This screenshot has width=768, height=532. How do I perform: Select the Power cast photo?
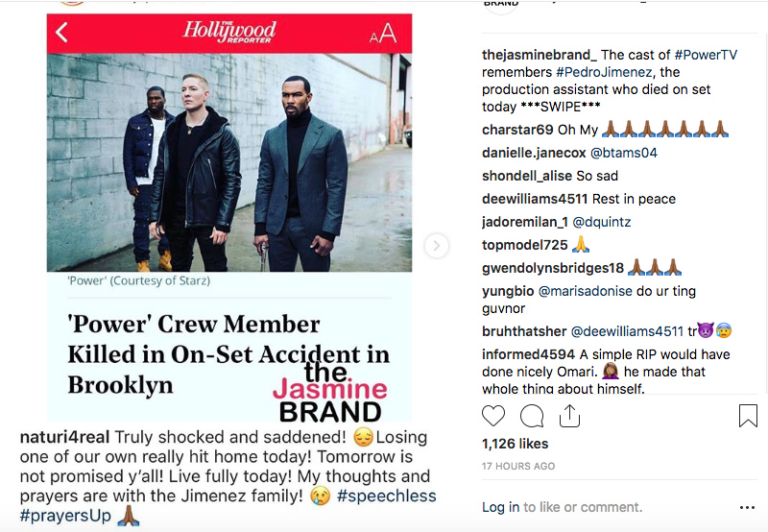(229, 162)
